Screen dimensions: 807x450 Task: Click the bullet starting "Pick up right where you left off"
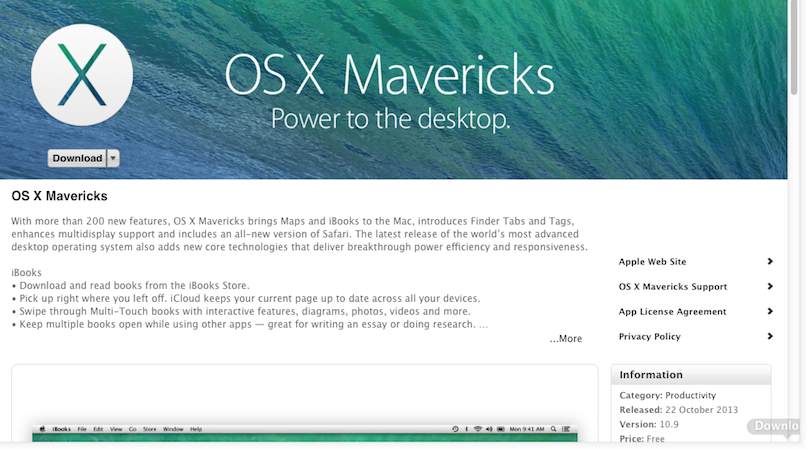[245, 298]
